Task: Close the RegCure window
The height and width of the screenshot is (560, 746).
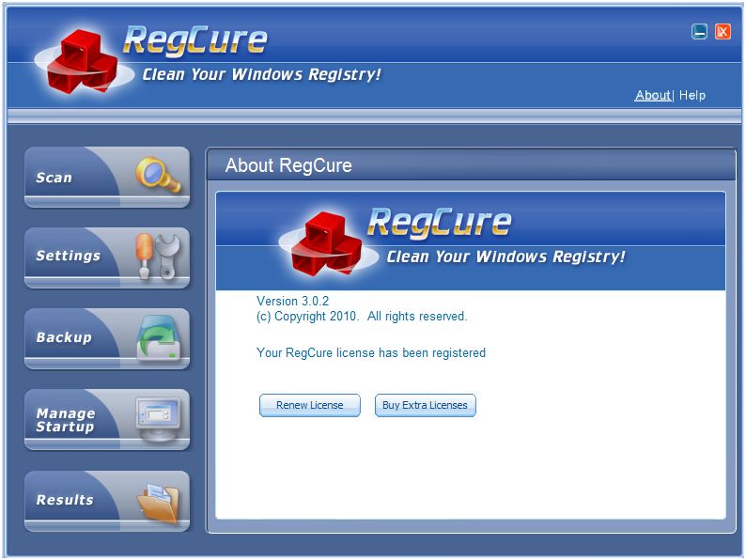Action: pyautogui.click(x=723, y=32)
